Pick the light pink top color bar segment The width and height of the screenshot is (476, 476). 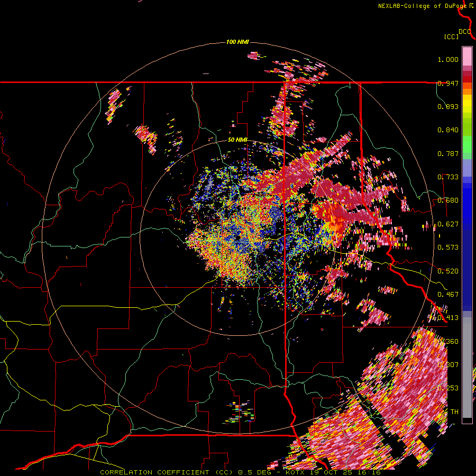(x=467, y=56)
